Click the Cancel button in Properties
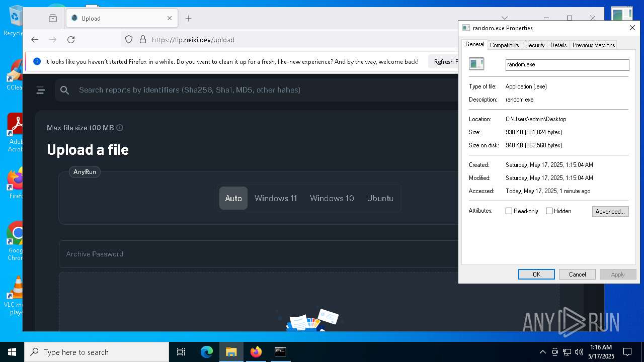Screen dimensions: 644x362 [x=577, y=274]
